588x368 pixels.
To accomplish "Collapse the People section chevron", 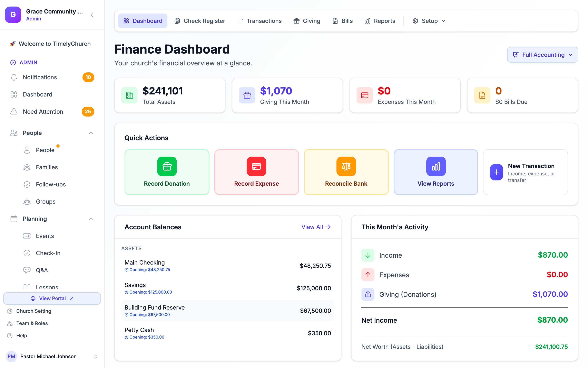I will pyautogui.click(x=91, y=133).
